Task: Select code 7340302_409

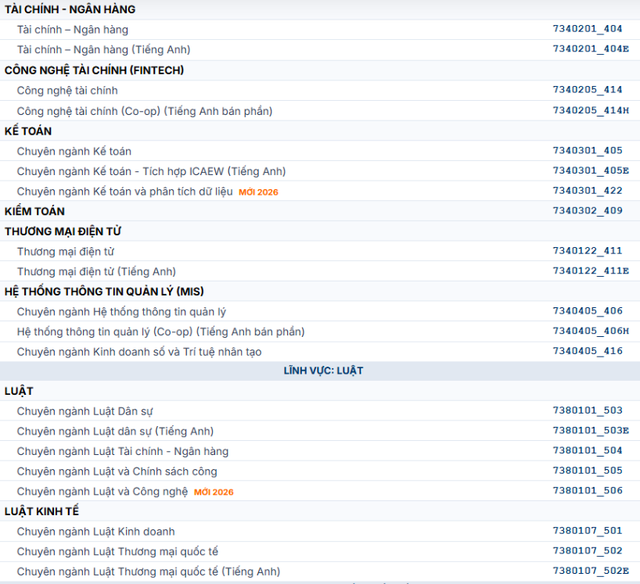Action: [x=587, y=211]
